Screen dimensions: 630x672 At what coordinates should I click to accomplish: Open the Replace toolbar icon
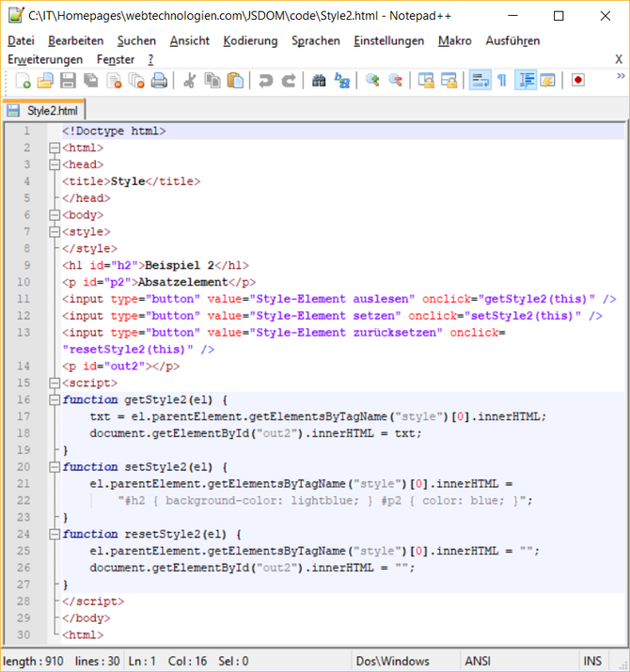click(342, 80)
